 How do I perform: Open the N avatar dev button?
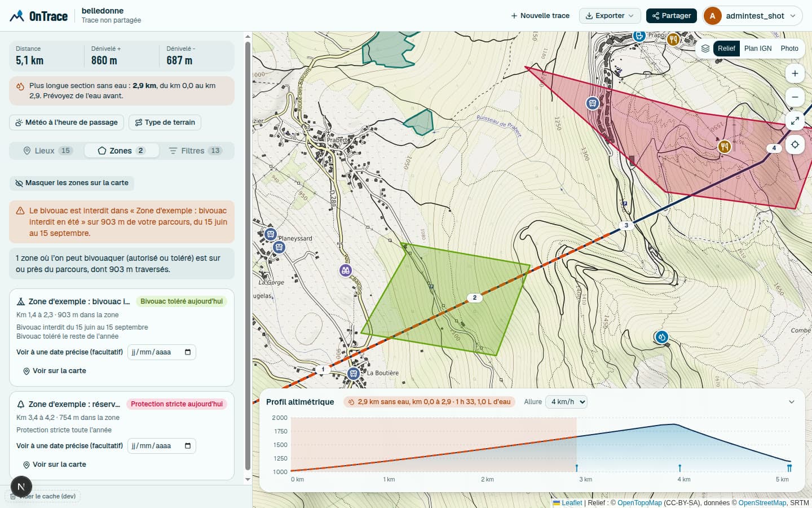tap(21, 487)
